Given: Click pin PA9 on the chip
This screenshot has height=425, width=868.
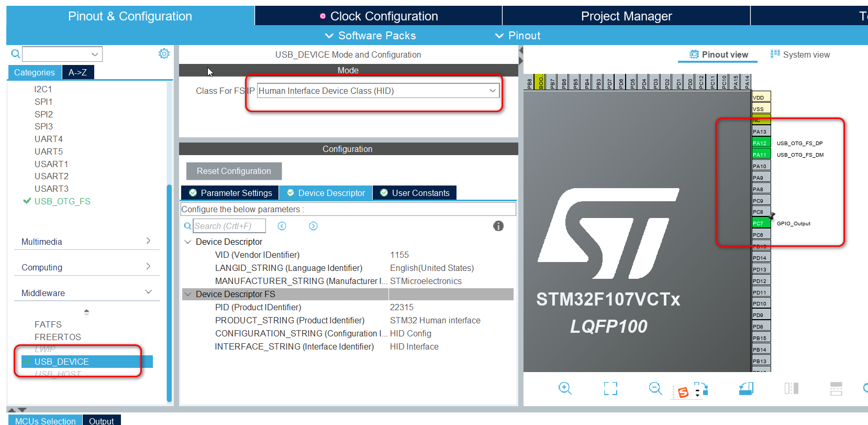Looking at the screenshot, I should click(761, 178).
